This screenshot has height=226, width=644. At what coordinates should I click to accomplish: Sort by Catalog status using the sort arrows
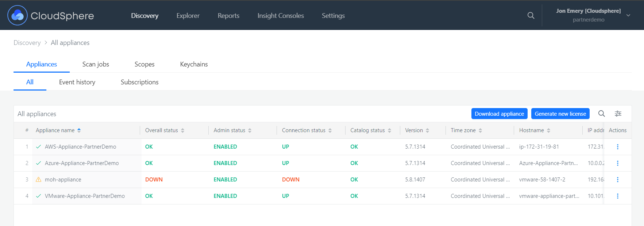tap(389, 130)
